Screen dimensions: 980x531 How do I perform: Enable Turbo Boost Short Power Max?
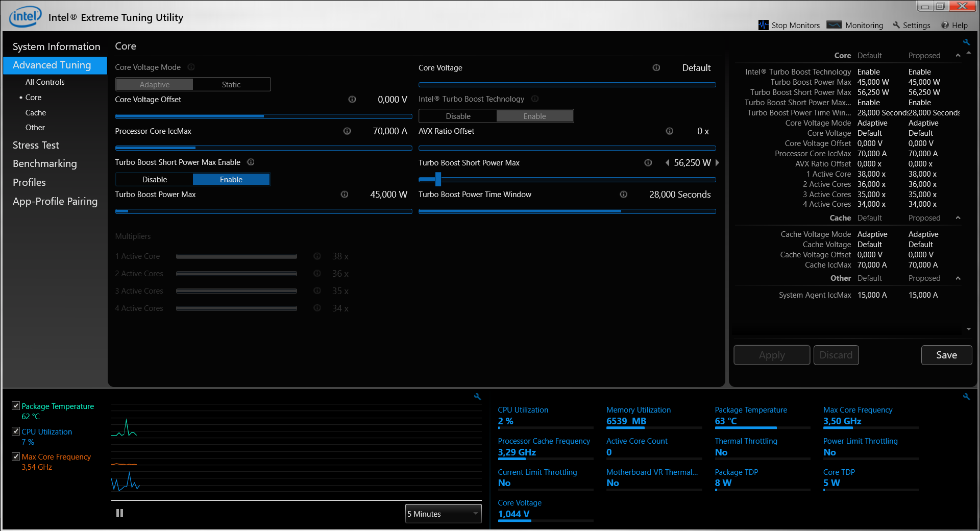click(x=231, y=179)
